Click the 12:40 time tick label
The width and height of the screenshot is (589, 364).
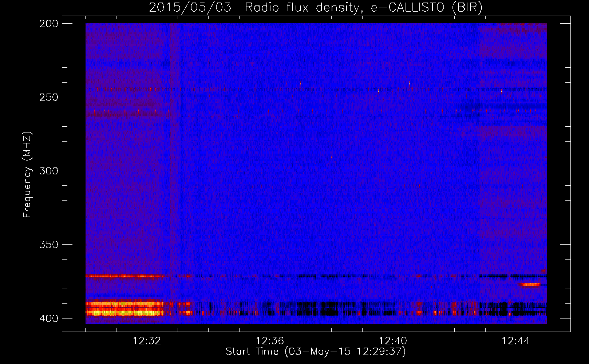[x=393, y=341]
